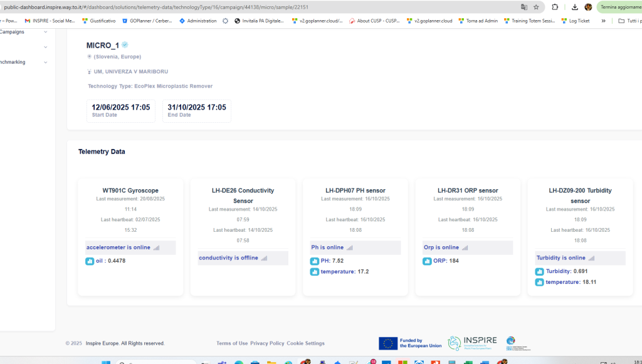Expand the Benchmarking sidebar chevron
Viewport: 642px width, 364px height.
point(45,62)
